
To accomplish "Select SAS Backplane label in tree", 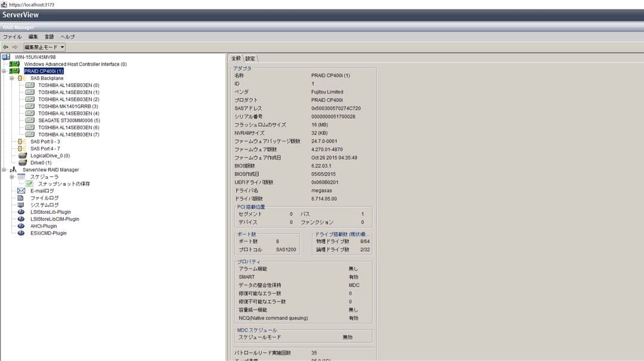I will pos(47,78).
